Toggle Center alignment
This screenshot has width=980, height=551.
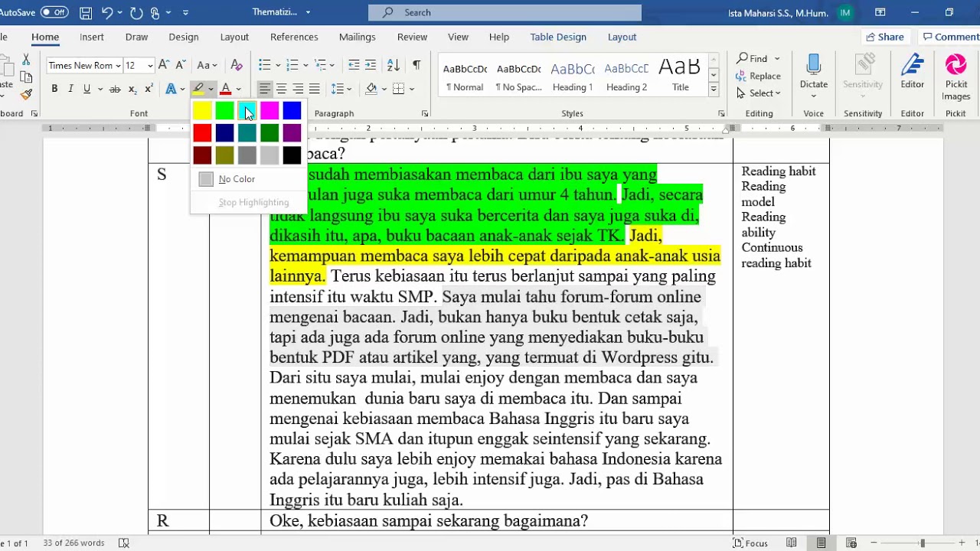281,90
